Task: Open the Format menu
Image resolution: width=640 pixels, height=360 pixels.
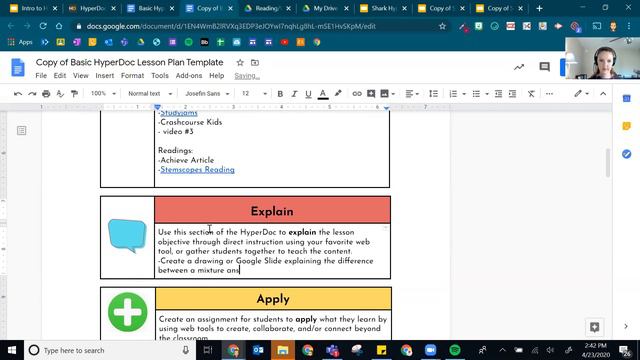Action: pyautogui.click(x=132, y=76)
